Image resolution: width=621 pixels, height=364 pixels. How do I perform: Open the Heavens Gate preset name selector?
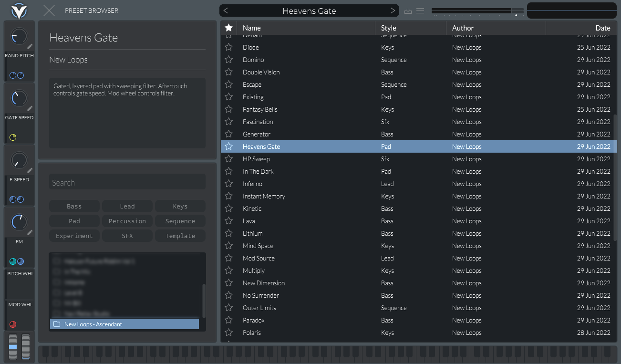(309, 10)
